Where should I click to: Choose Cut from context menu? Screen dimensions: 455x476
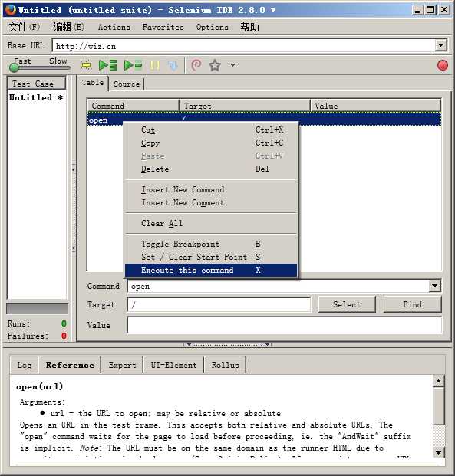coord(211,130)
